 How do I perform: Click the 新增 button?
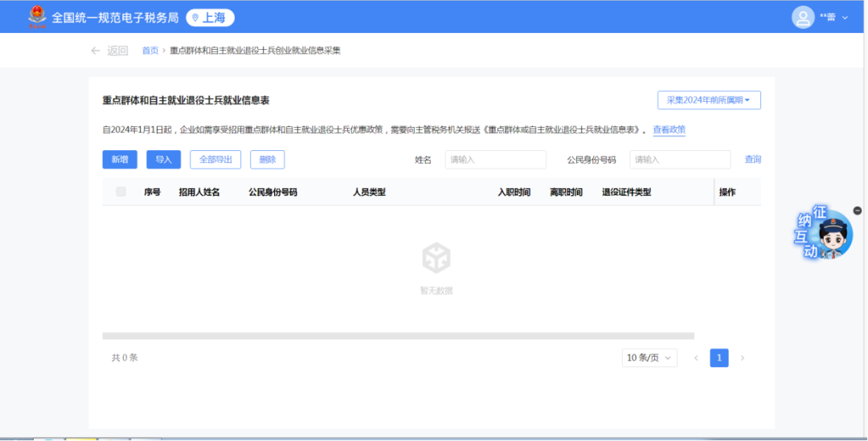[120, 160]
